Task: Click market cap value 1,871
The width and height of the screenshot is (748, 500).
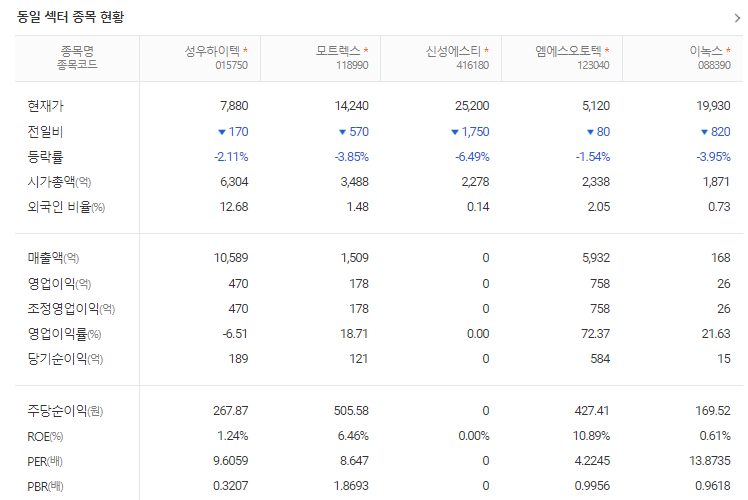Action: click(x=717, y=182)
